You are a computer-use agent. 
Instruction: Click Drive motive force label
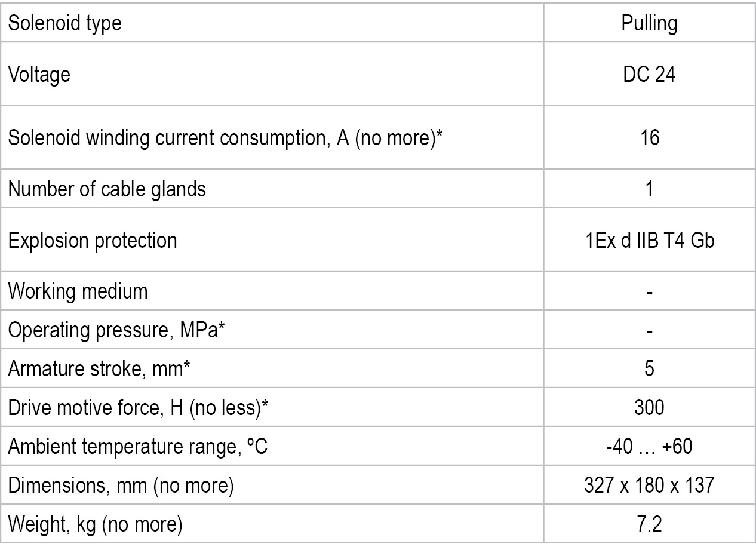(x=138, y=407)
